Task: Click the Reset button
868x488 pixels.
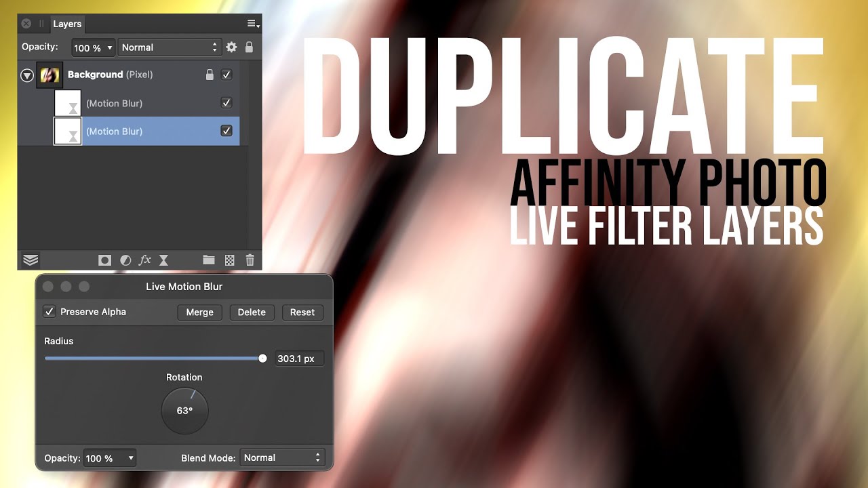Action: click(x=302, y=312)
